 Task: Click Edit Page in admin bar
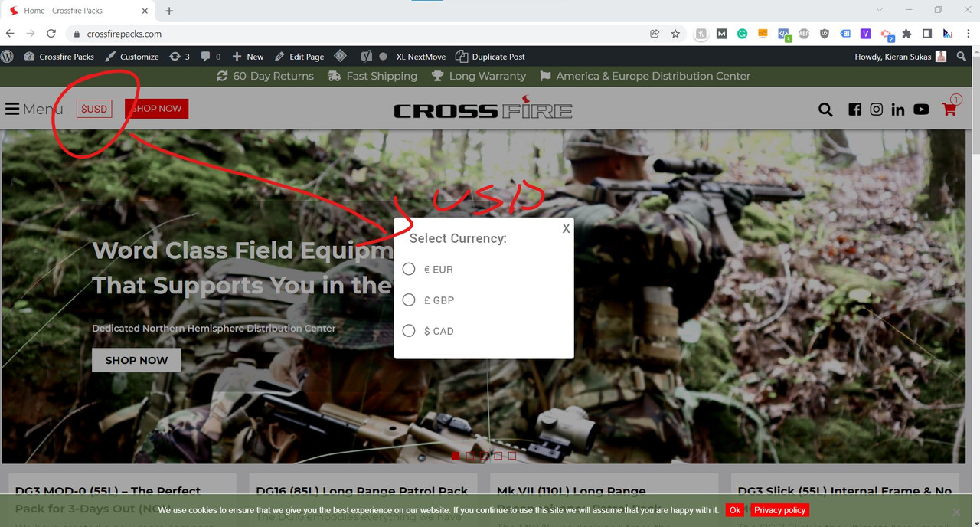pyautogui.click(x=299, y=57)
